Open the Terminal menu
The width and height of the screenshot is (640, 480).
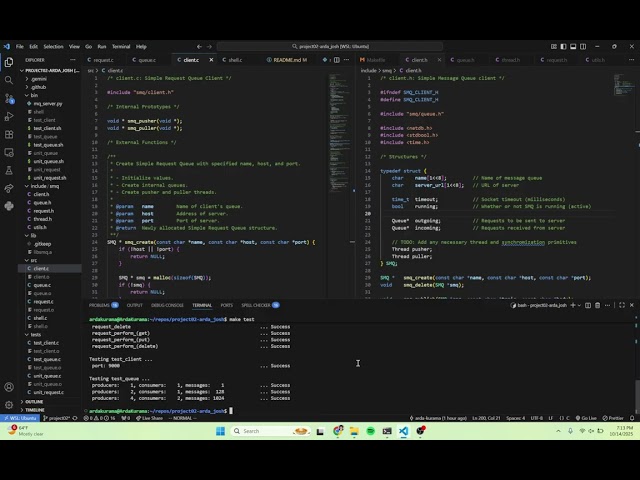121,47
